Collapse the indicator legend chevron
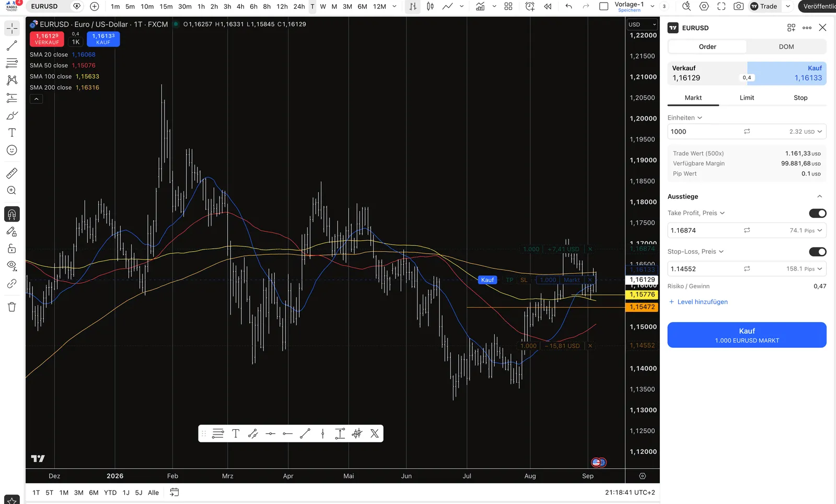The width and height of the screenshot is (836, 504). click(37, 99)
